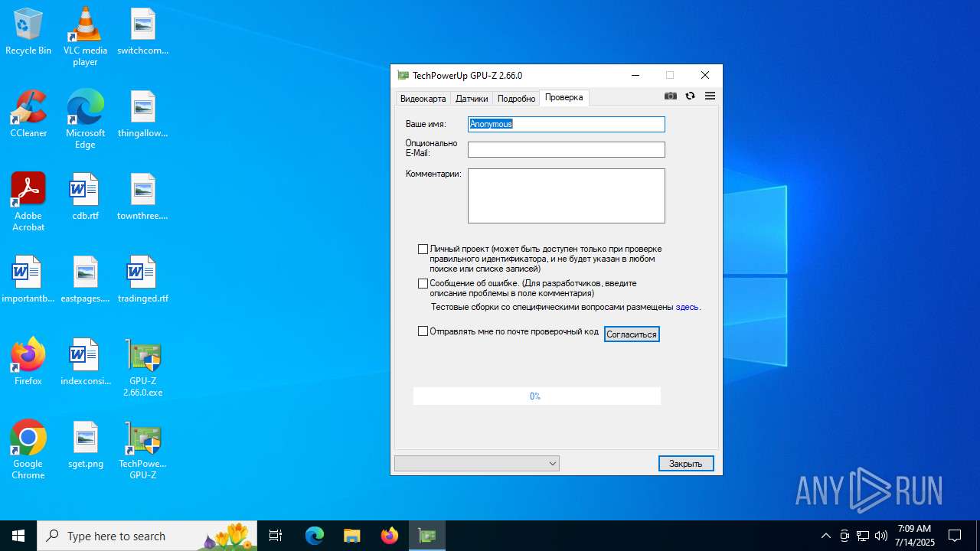Click the optional E-Mail field
Screen dimensions: 980x551
pos(567,150)
